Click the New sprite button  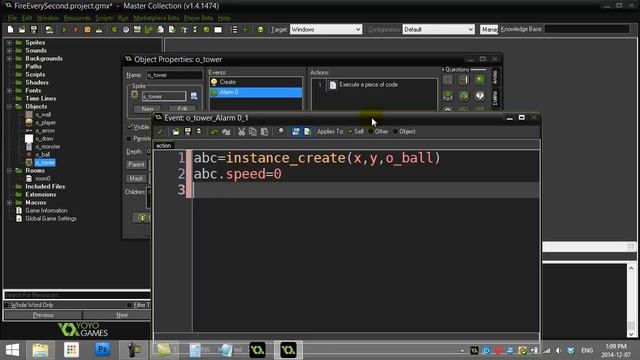147,109
